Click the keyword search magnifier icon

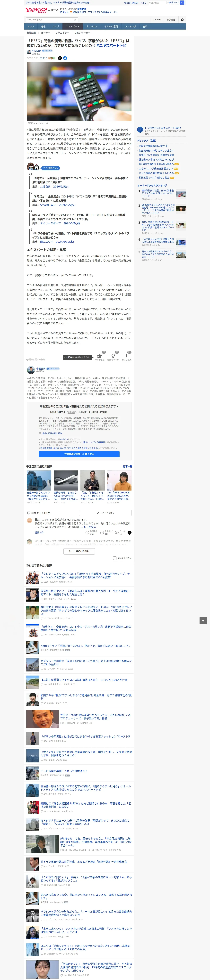tap(75, 20)
